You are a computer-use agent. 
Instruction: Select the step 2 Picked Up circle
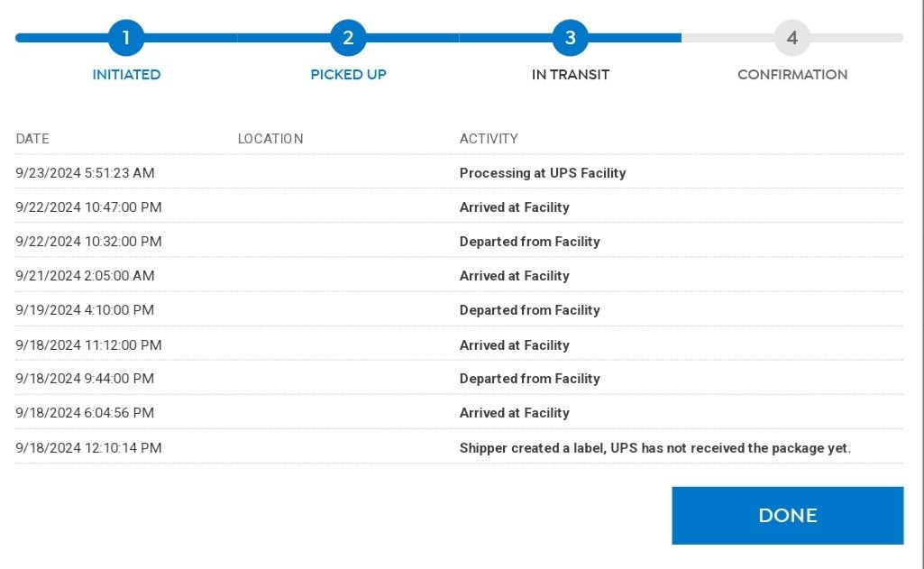click(348, 38)
